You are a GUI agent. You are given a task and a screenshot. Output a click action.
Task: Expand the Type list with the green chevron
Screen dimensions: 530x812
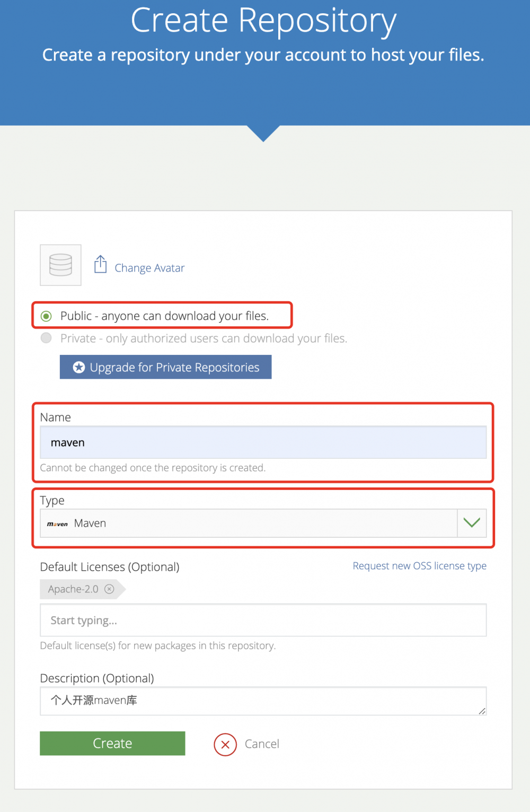[471, 523]
